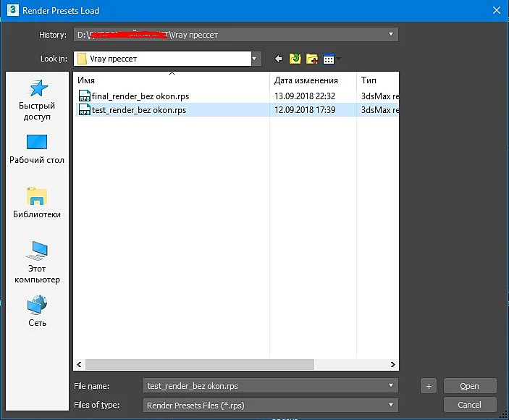Expand the File name dropdown arrow
This screenshot has height=420, width=509.
pos(391,385)
